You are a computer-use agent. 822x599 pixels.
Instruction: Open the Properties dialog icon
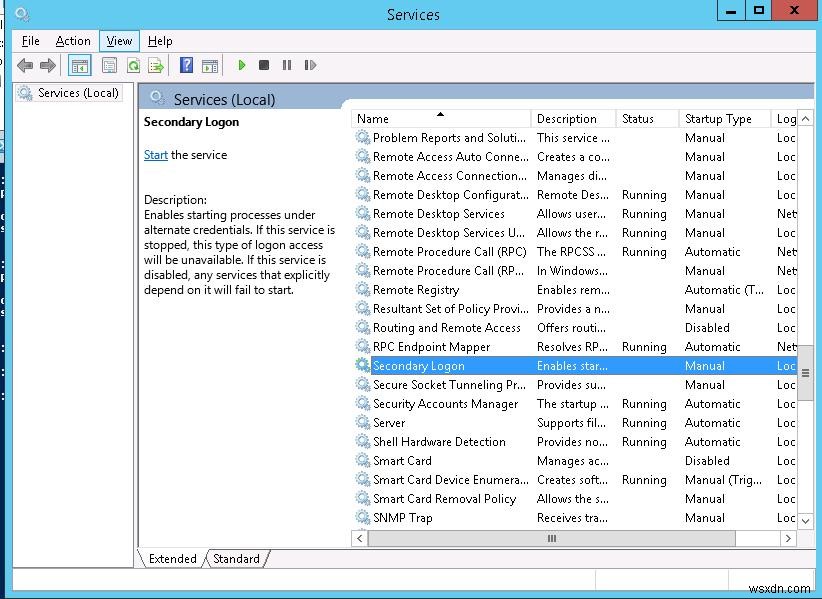point(108,65)
